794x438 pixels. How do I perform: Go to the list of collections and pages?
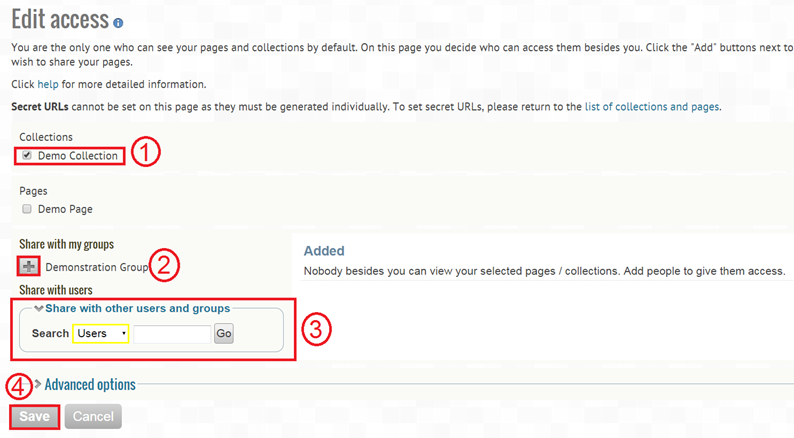tap(652, 106)
